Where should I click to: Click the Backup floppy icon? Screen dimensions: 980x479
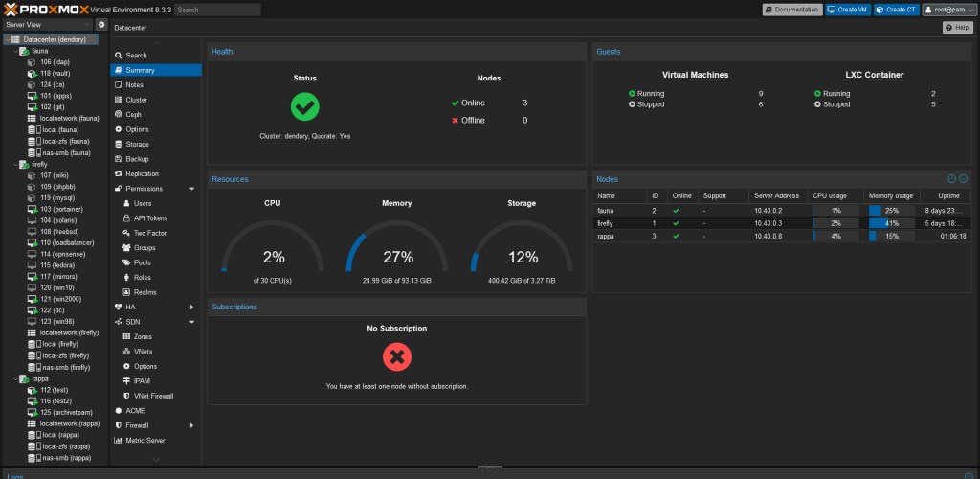(119, 159)
